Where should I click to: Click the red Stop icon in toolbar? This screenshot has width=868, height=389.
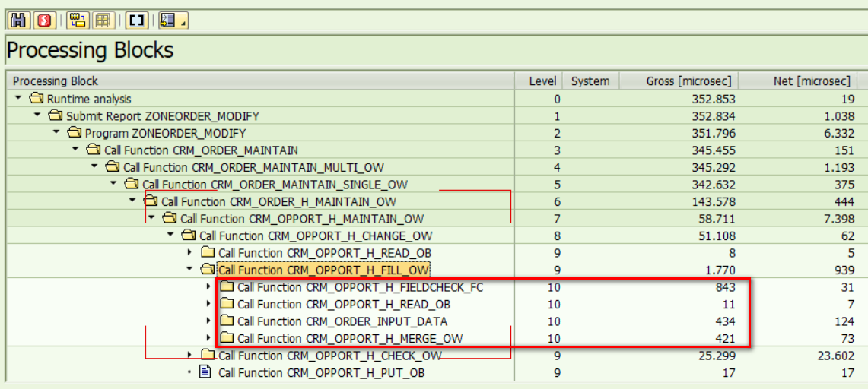click(x=45, y=21)
